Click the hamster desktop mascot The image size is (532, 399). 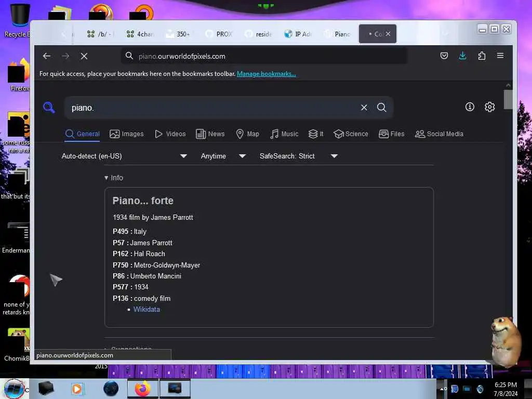click(505, 341)
